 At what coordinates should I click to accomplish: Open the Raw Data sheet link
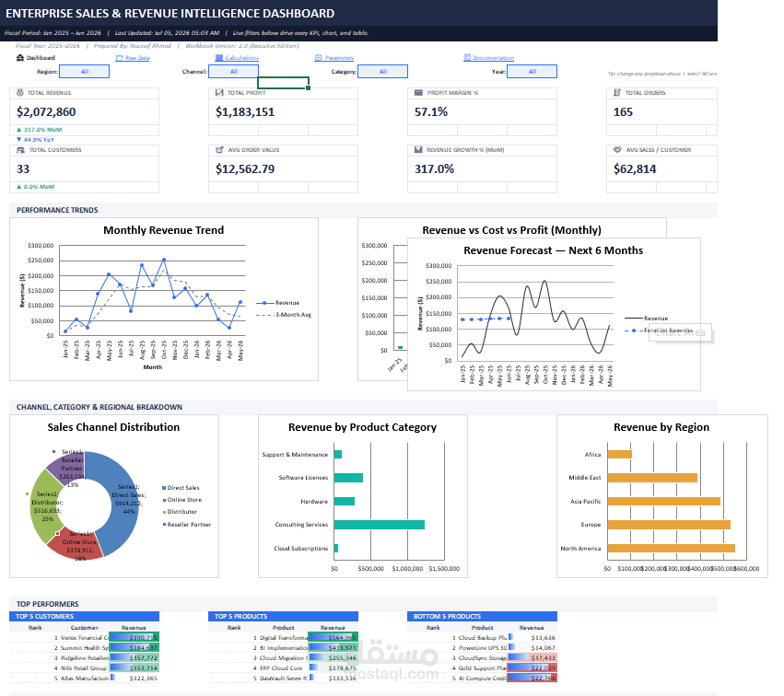[137, 58]
